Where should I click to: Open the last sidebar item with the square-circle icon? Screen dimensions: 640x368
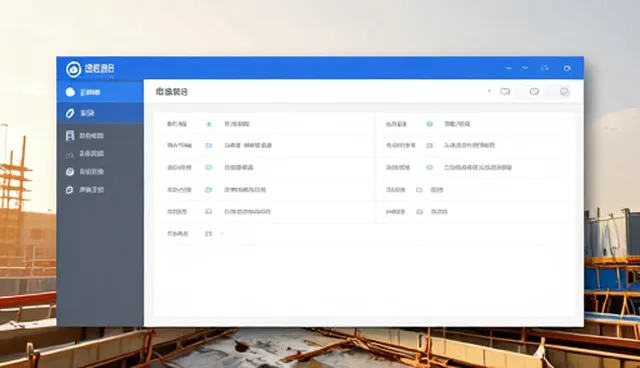pos(100,190)
